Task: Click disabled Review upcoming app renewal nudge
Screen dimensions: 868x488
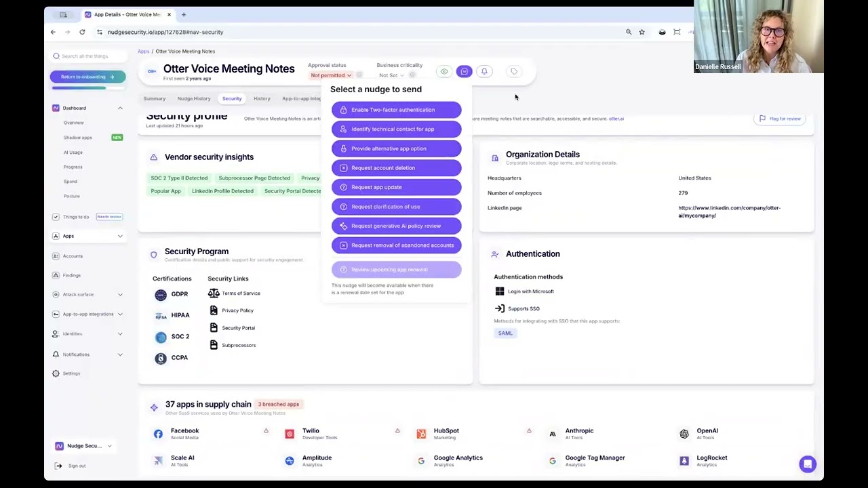Action: [x=396, y=270]
